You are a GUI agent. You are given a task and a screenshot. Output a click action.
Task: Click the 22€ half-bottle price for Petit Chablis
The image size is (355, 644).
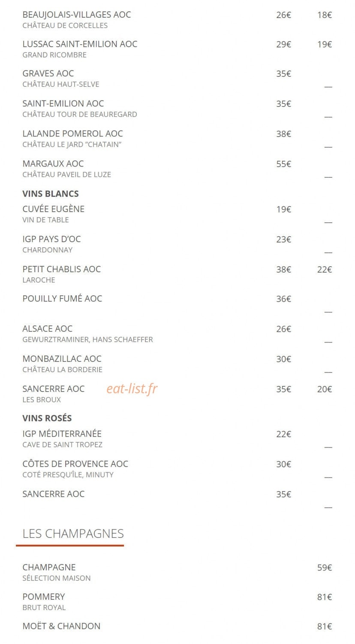(x=325, y=270)
